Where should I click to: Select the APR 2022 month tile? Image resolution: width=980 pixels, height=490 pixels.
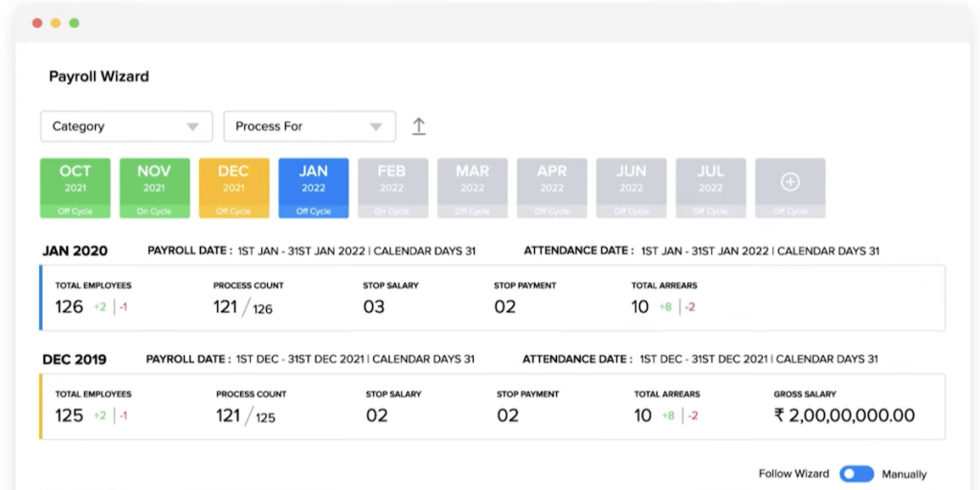(x=551, y=188)
